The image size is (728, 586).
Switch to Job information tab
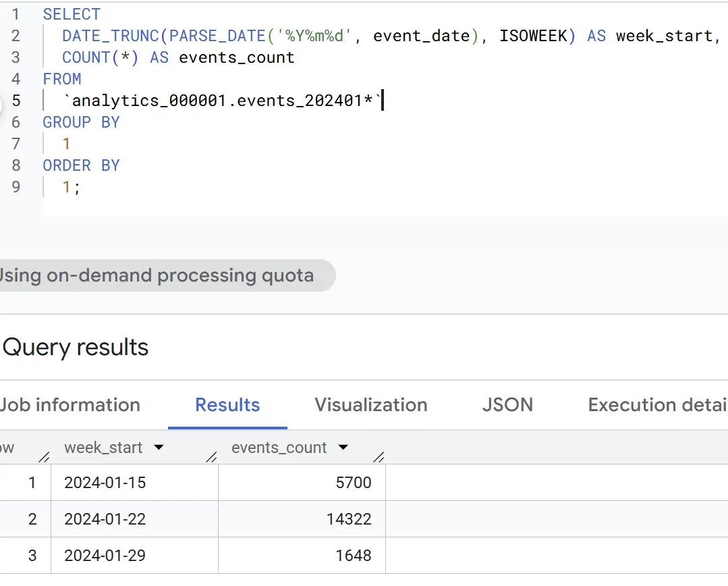click(x=69, y=405)
